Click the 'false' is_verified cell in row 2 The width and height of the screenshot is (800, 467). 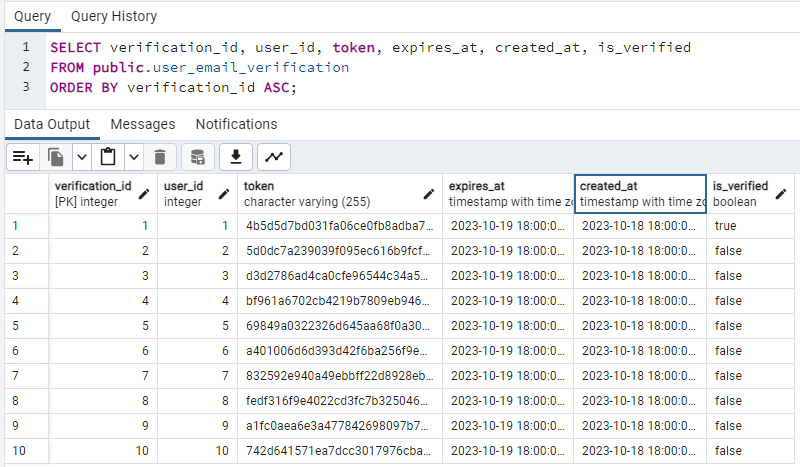pyautogui.click(x=750, y=251)
